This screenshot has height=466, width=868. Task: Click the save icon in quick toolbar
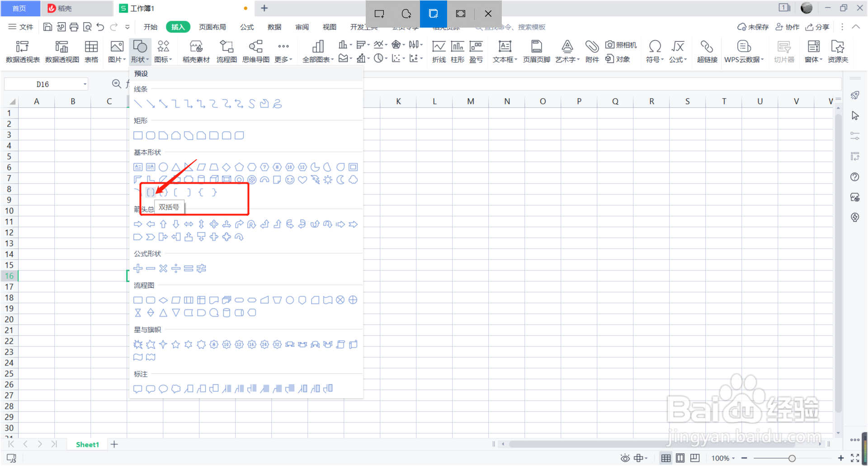(47, 27)
